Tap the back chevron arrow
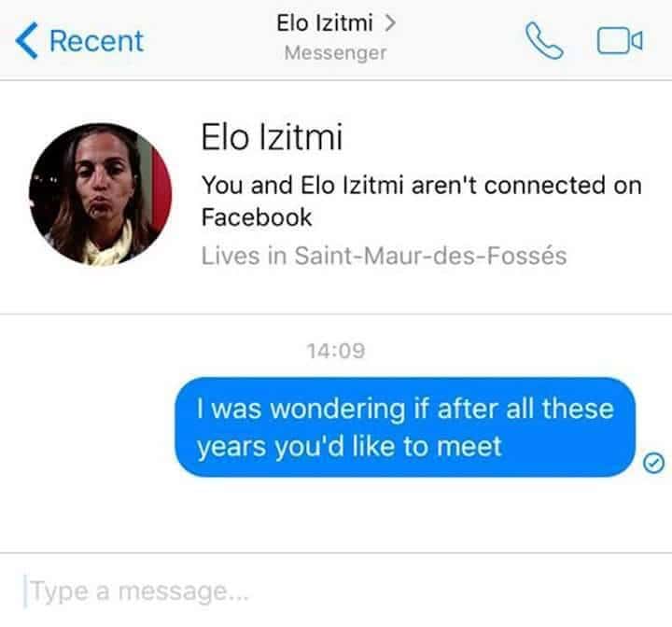672x627 pixels. coord(26,41)
